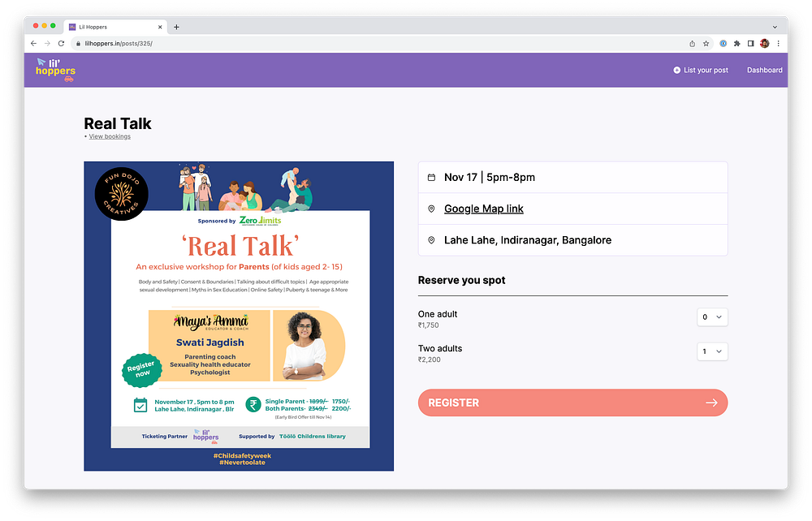Image resolution: width=812 pixels, height=521 pixels.
Task: Click the arrow on the Register button
Action: 711,403
